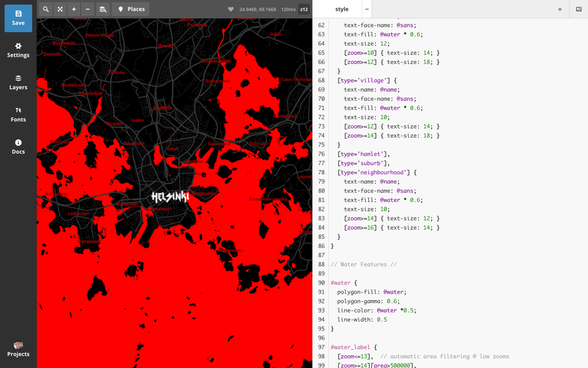The width and height of the screenshot is (588, 368).
Task: Click the #water selector in code
Action: tap(341, 283)
